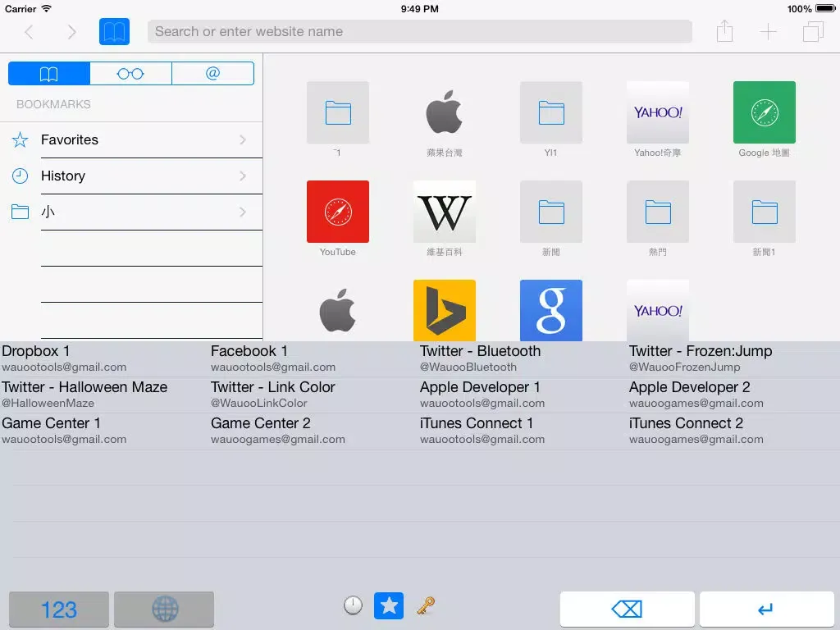Open the Yahoo icon in third row
Screen dimensions: 840x630
657,310
